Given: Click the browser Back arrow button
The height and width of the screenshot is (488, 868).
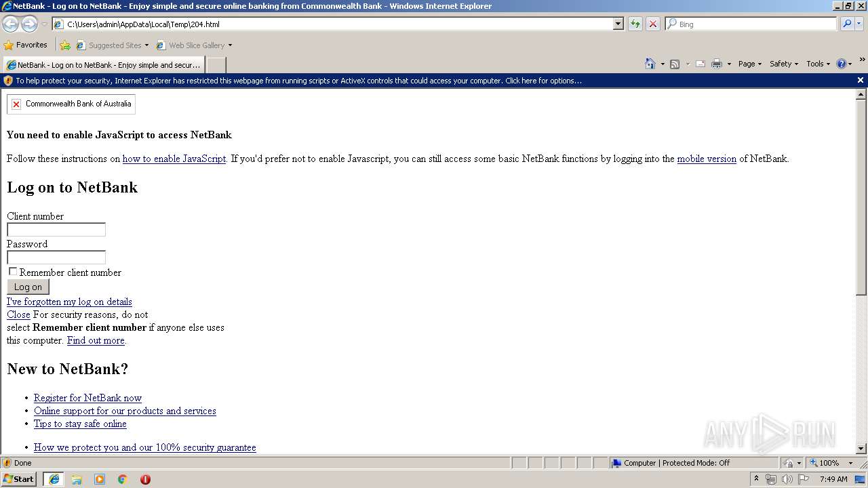Looking at the screenshot, I should (x=11, y=24).
